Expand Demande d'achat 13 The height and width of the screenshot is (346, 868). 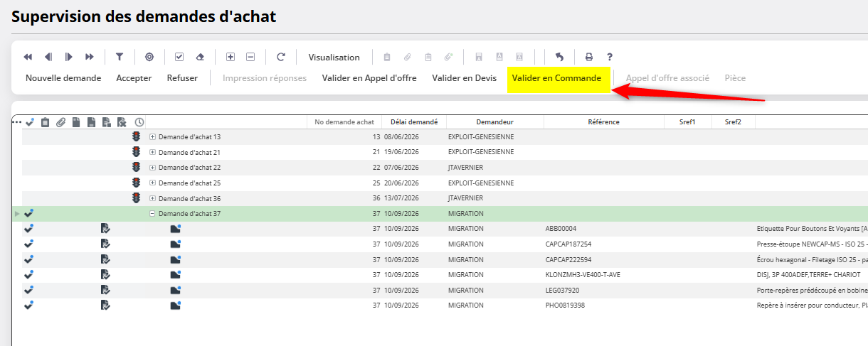pyautogui.click(x=152, y=136)
